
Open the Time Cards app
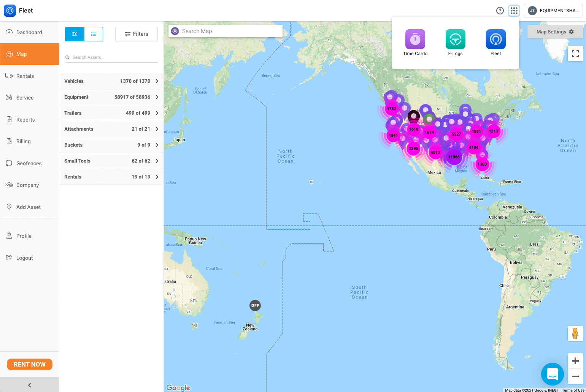[415, 42]
